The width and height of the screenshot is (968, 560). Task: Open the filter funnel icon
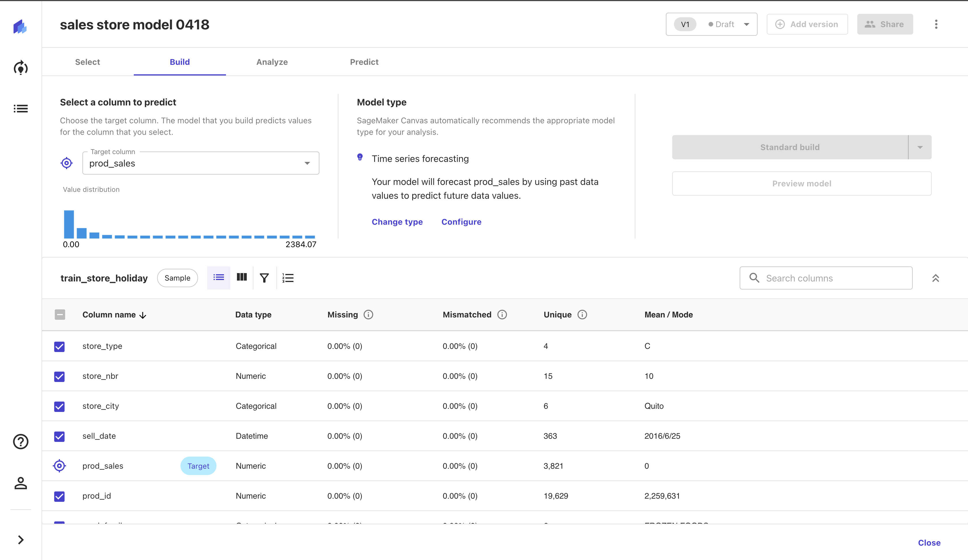point(264,278)
